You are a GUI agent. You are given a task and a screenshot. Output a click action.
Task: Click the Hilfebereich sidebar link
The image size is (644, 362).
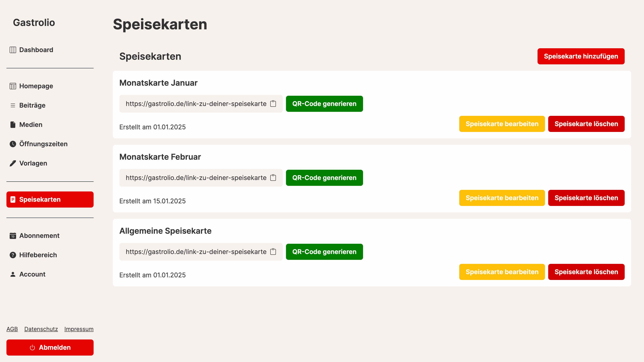38,255
